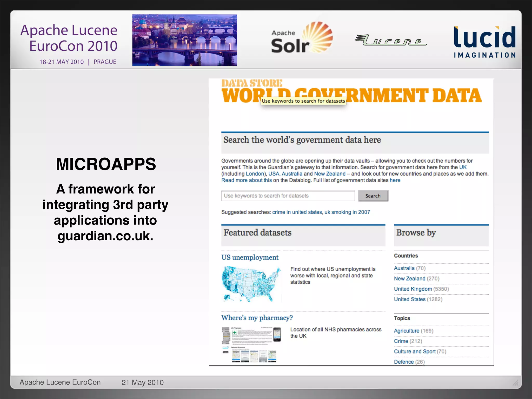
Task: Browse by country Australia (70)
Action: tap(410, 268)
